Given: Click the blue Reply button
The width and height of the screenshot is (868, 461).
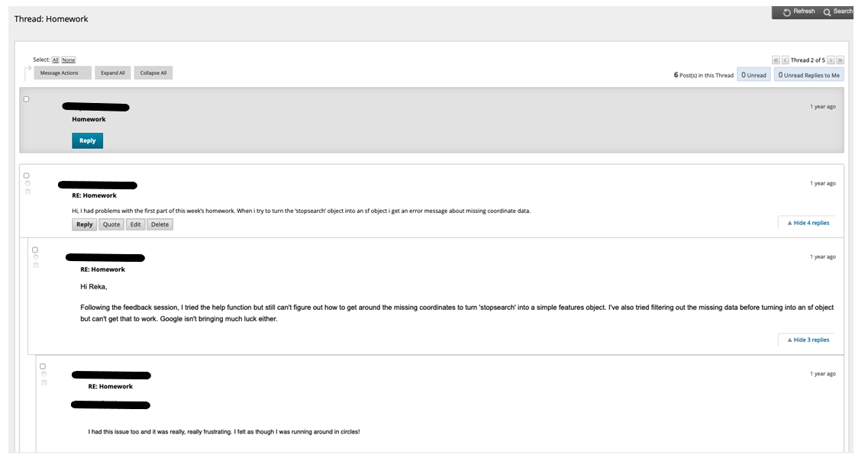Looking at the screenshot, I should click(88, 140).
